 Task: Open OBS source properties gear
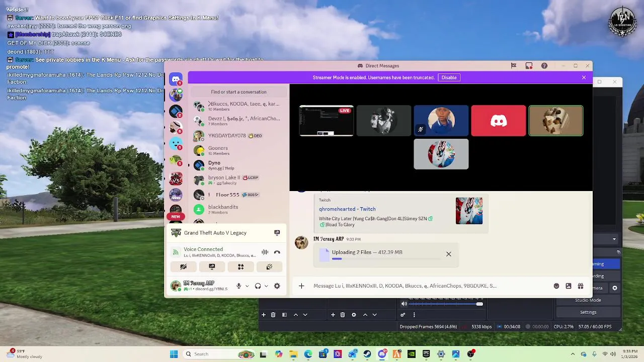click(354, 315)
